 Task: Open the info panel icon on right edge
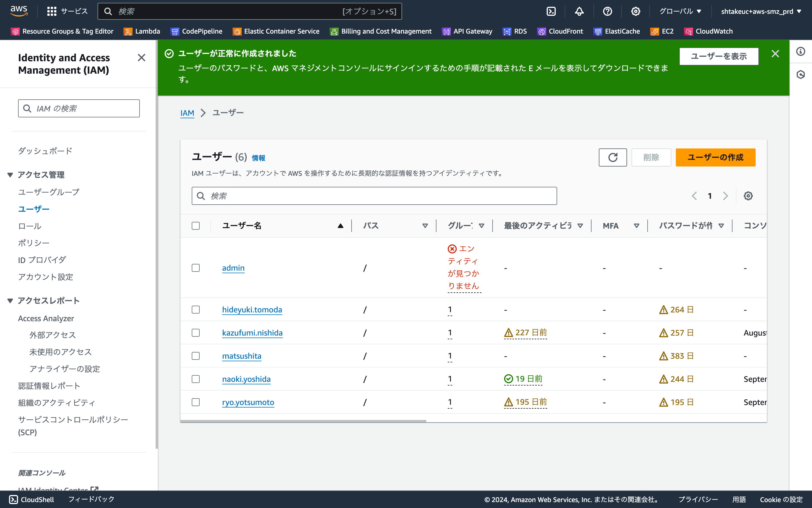(x=801, y=51)
